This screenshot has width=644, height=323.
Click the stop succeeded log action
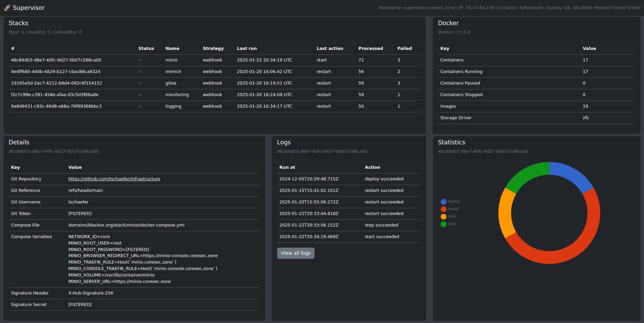click(x=381, y=225)
